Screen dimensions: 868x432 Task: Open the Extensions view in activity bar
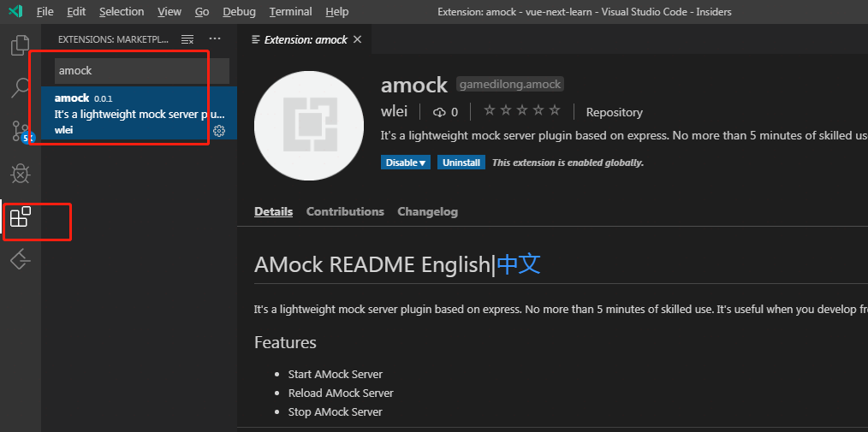tap(21, 216)
